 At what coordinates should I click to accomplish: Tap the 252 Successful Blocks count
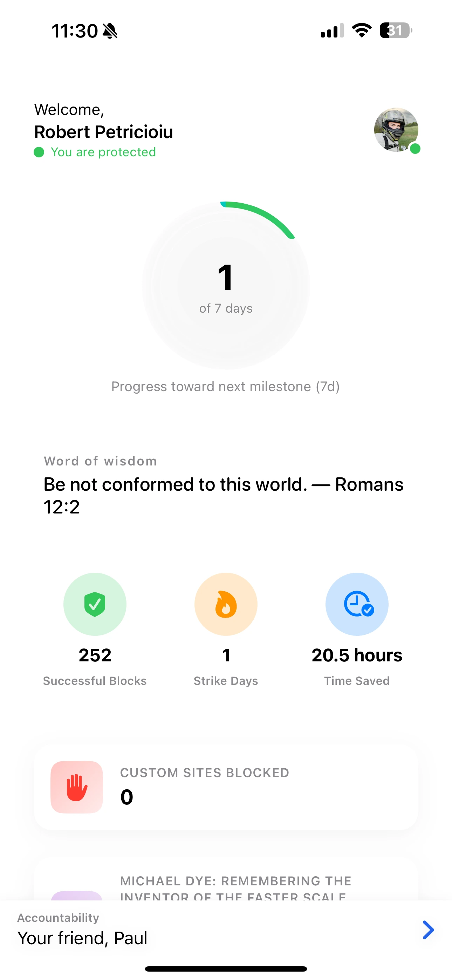point(95,655)
